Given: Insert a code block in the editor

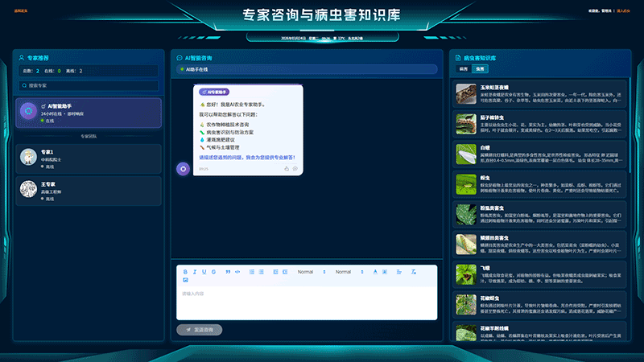Looking at the screenshot, I should (237, 272).
